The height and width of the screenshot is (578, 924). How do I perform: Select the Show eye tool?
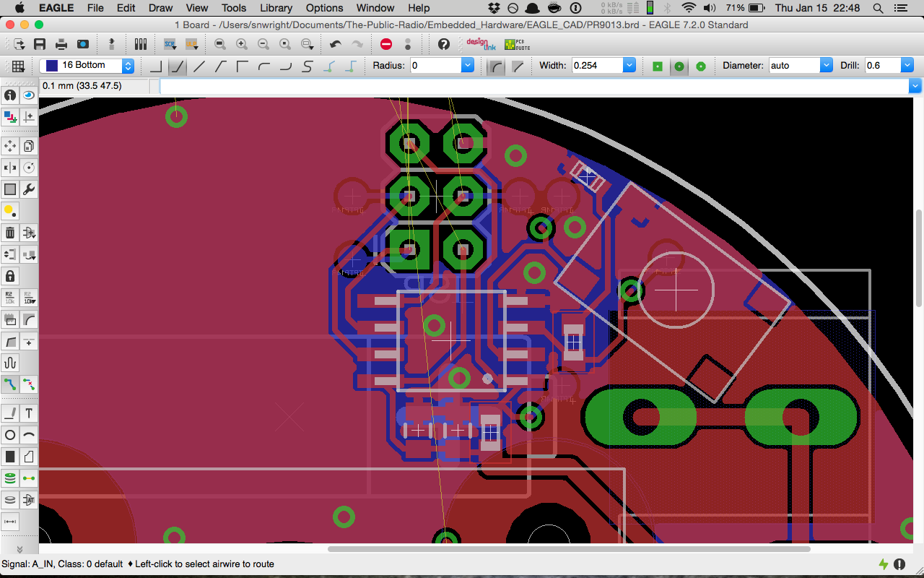pyautogui.click(x=29, y=95)
